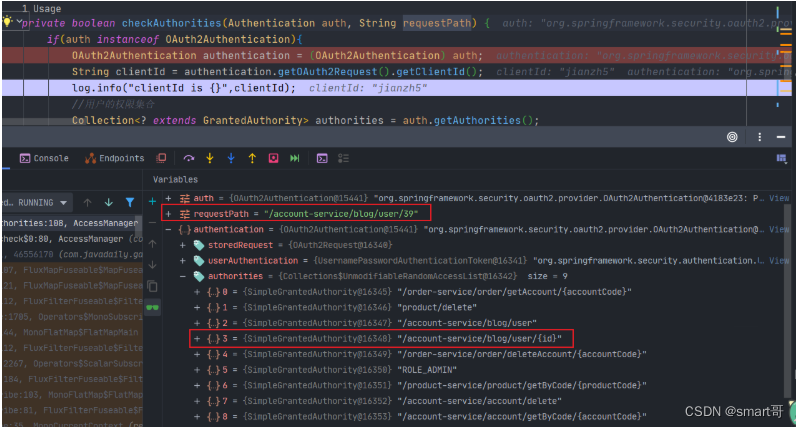800x428 pixels.
Task: Hide the debug tool window
Action: coord(781,137)
